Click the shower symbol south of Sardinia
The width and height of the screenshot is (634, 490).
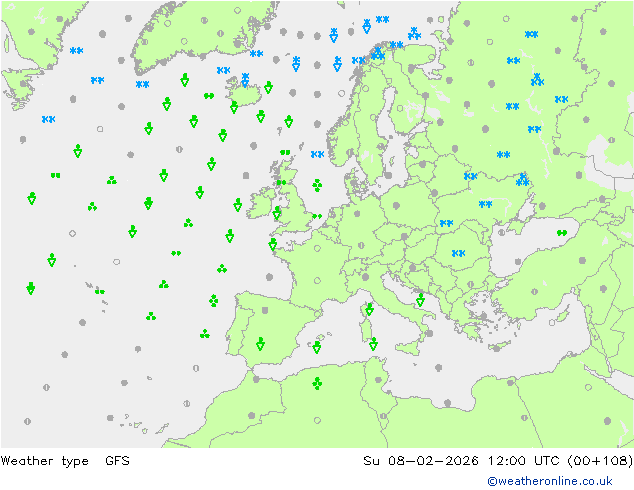[373, 344]
